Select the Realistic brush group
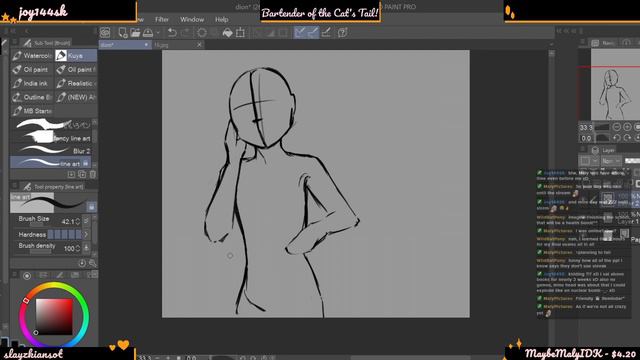 76,83
